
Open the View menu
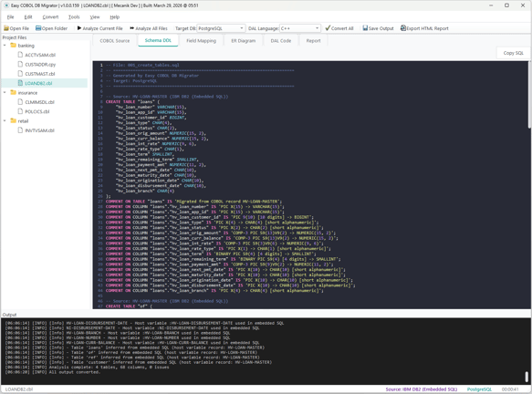tap(95, 17)
